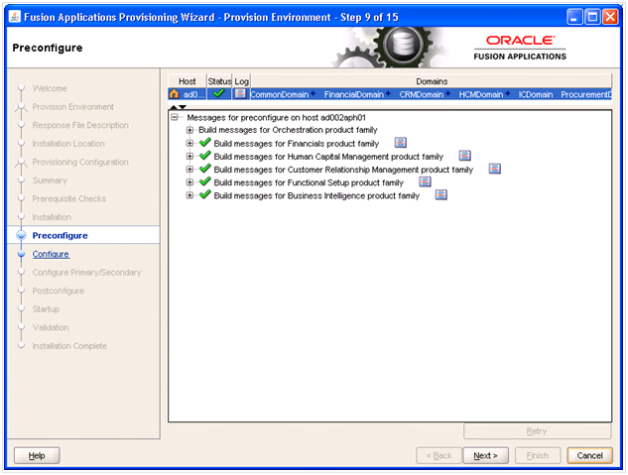Screen dimensions: 628x475
Task: Select the Summary step in sidebar
Action: pos(50,180)
